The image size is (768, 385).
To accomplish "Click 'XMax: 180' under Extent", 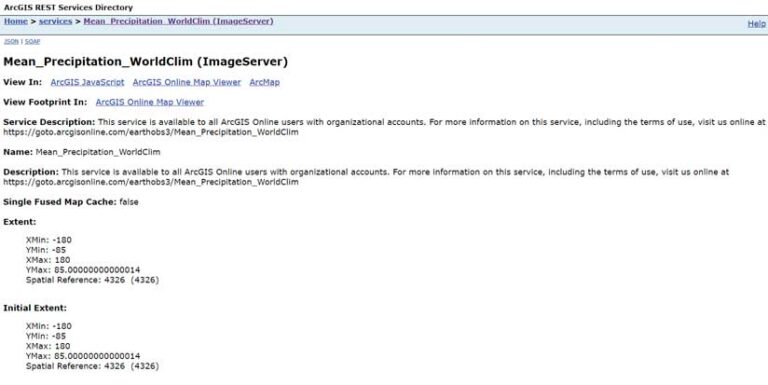I will (48, 260).
